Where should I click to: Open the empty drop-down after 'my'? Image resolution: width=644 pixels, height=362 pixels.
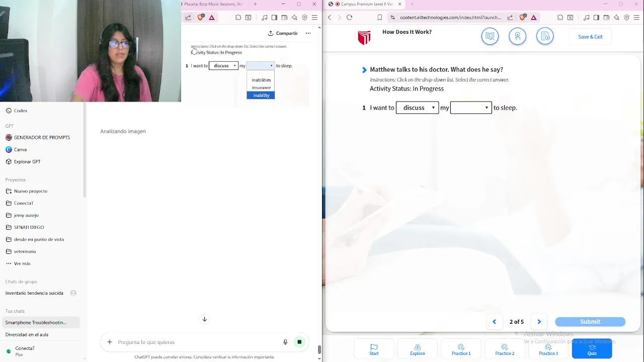pyautogui.click(x=471, y=108)
